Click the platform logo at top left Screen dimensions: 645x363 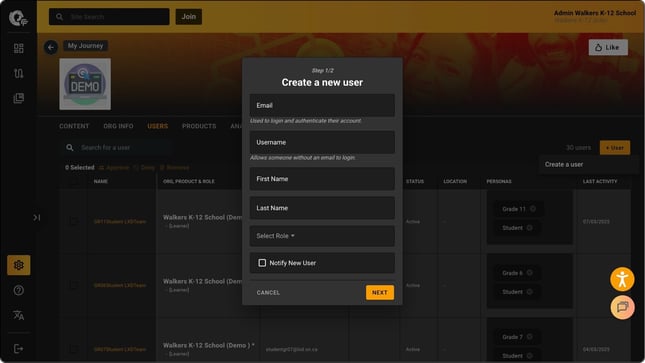tap(18, 18)
